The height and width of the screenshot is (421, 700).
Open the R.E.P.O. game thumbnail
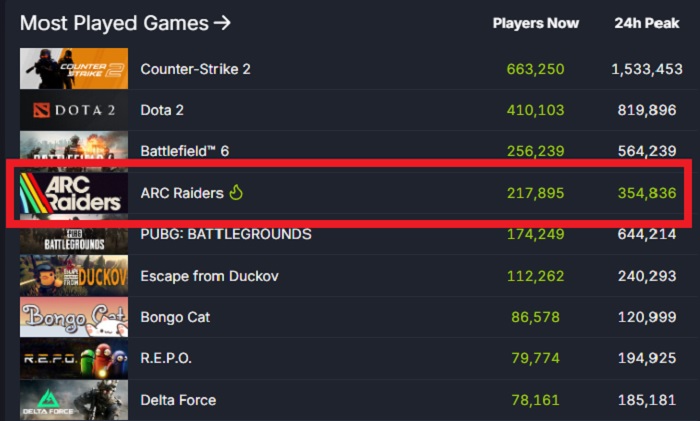74,358
